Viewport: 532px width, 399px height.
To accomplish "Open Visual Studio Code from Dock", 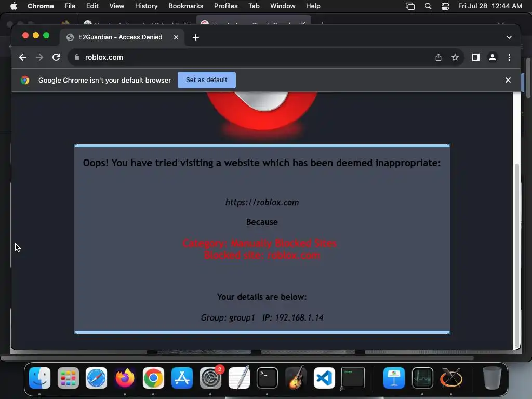I will click(x=324, y=378).
